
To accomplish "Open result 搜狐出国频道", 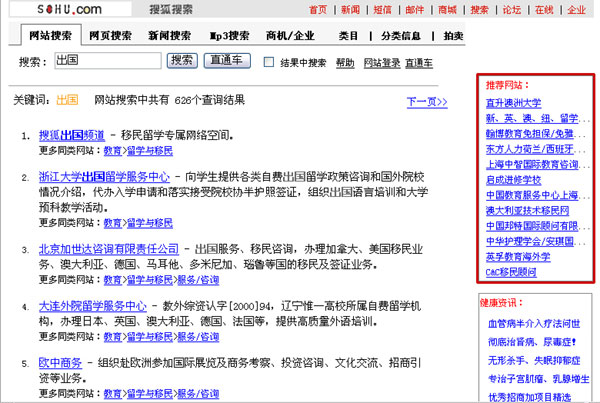I will click(x=72, y=135).
